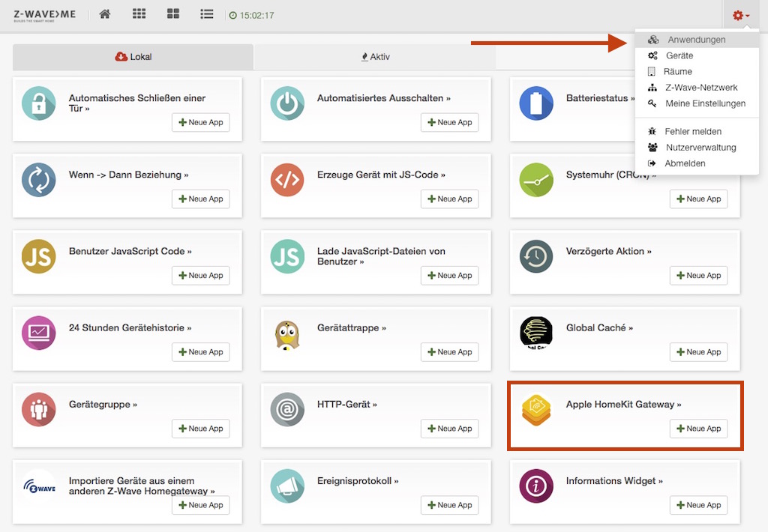Open the large tiles rooms view

172,14
